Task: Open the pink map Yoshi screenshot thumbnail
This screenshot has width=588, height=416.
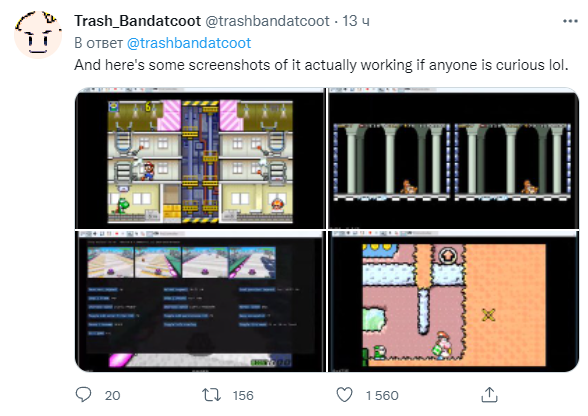Action: click(x=454, y=301)
